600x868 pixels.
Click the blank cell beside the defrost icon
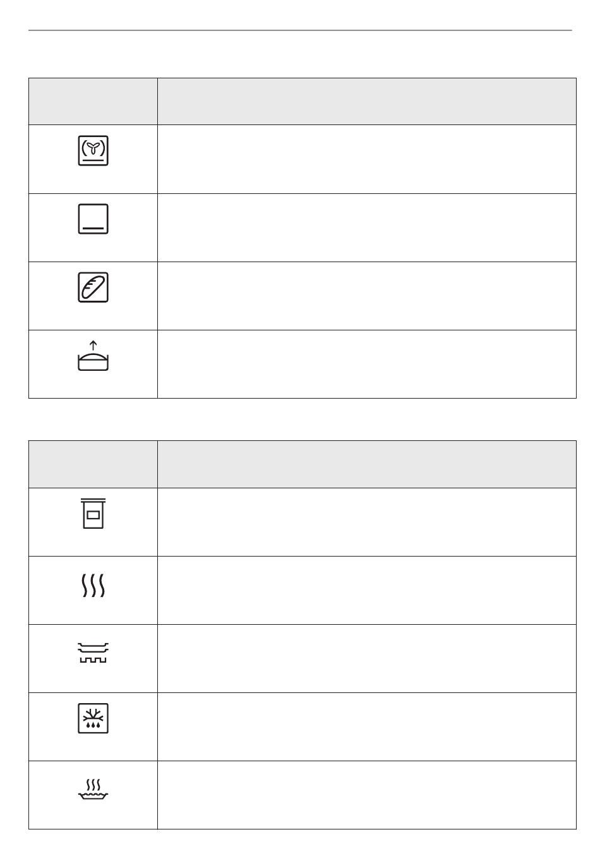click(x=366, y=726)
